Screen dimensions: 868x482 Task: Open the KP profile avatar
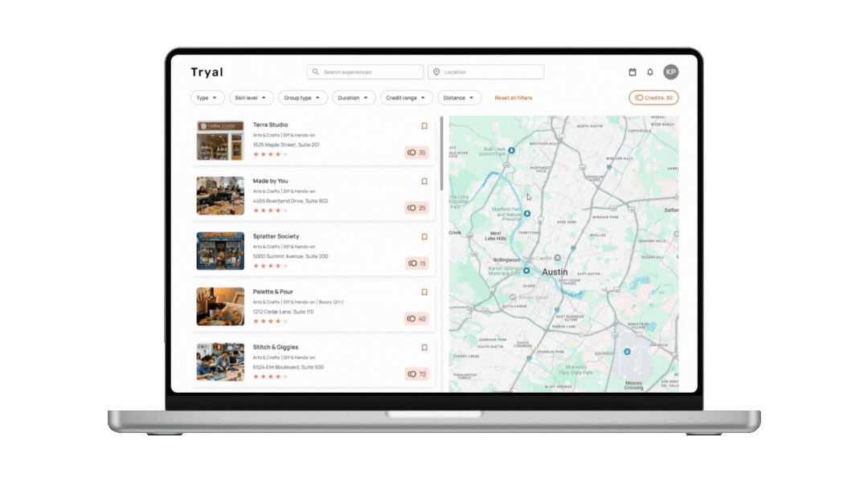pos(671,71)
